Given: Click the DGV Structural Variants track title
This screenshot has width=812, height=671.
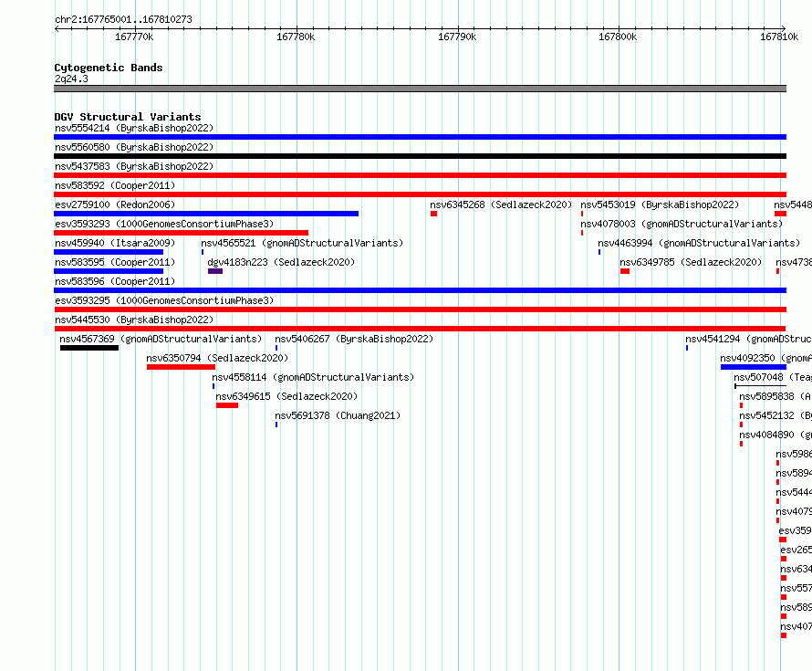Looking at the screenshot, I should point(128,117).
